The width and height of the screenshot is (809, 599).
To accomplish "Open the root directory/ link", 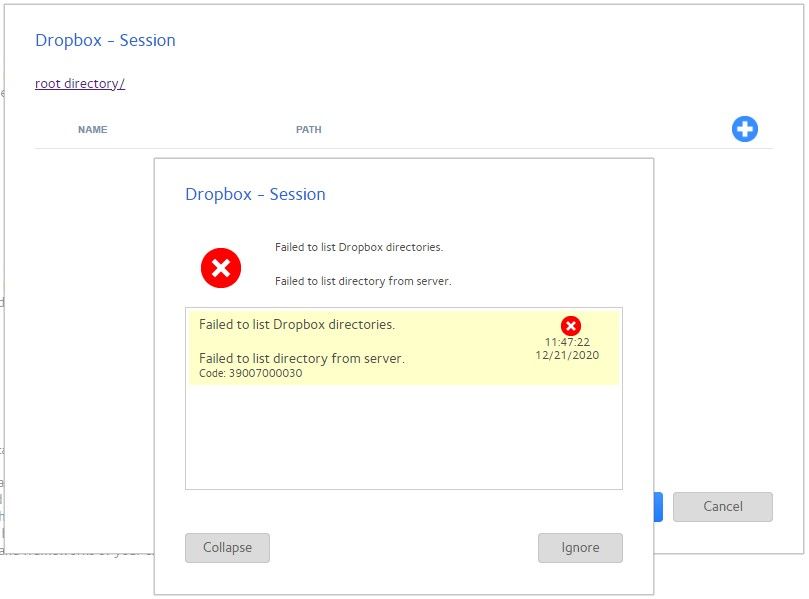I will [80, 84].
